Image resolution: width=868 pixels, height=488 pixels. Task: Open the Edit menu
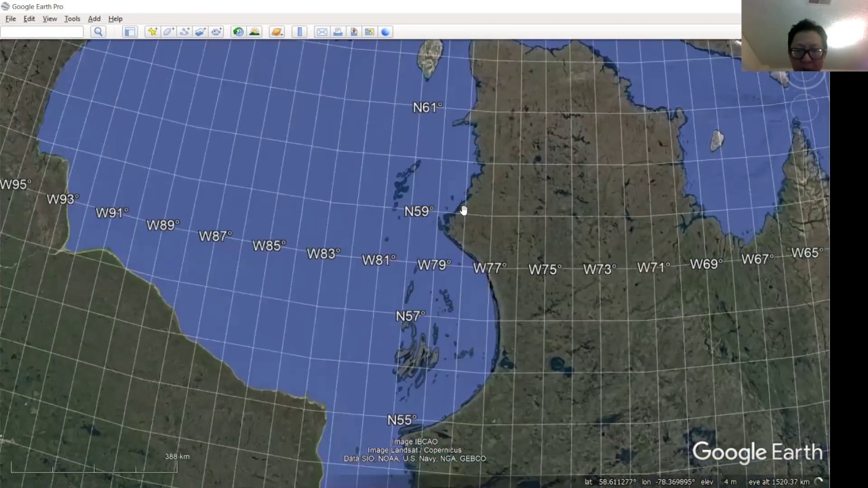29,19
